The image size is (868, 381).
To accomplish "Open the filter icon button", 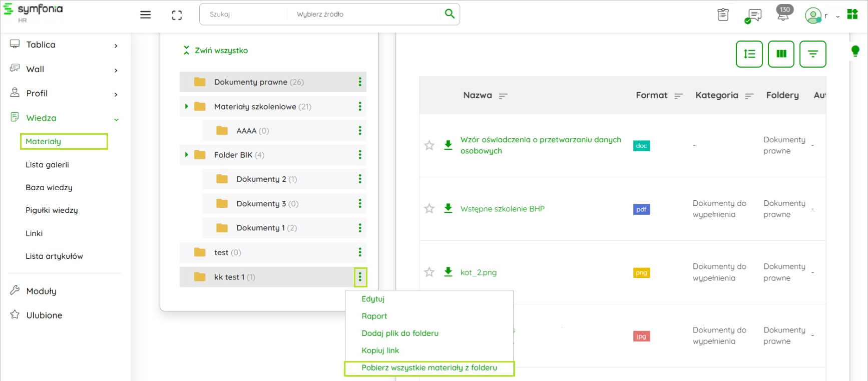I will point(812,54).
